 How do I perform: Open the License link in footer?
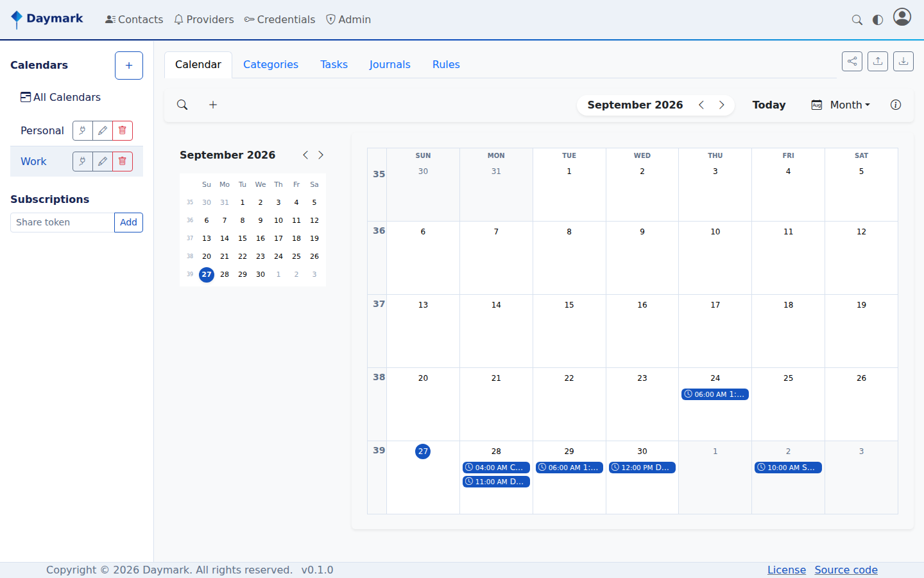pyautogui.click(x=787, y=570)
